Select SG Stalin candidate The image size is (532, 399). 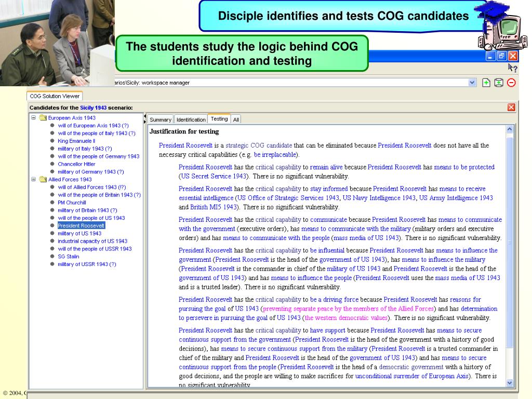tap(68, 257)
